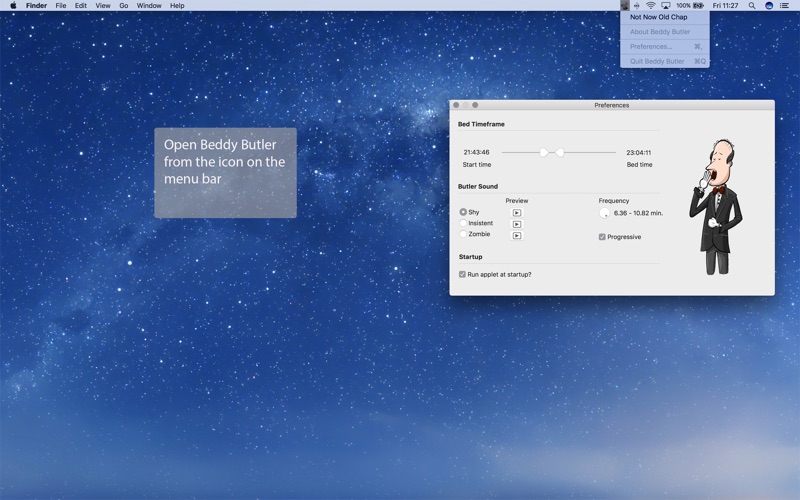Click the 21:43:46 start time value
The height and width of the screenshot is (500, 800).
[477, 152]
